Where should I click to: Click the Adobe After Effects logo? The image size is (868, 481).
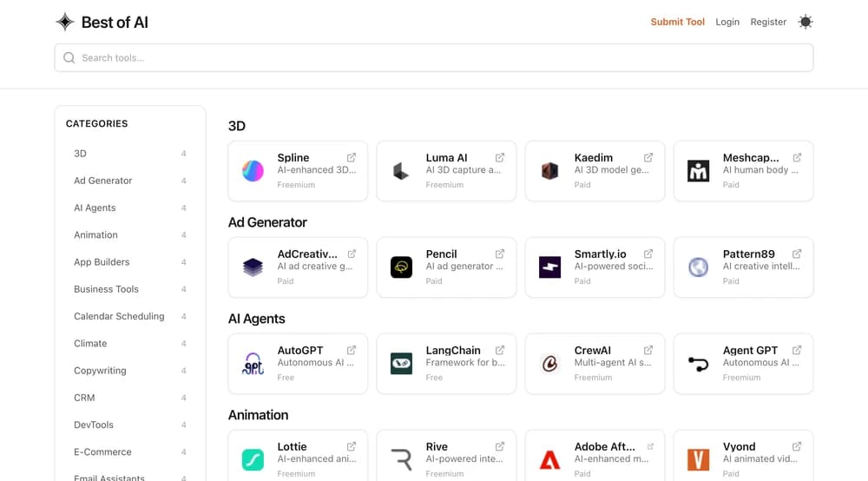[549, 460]
